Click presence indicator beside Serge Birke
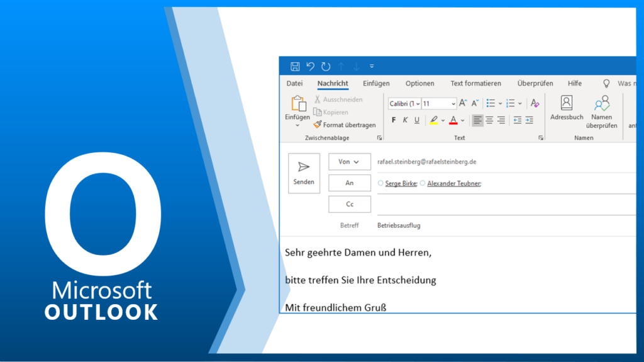The width and height of the screenshot is (644, 362). click(x=380, y=183)
